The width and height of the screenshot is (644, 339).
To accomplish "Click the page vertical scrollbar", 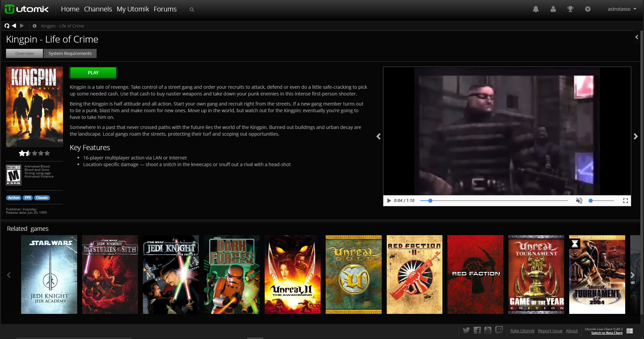I will 642,173.
